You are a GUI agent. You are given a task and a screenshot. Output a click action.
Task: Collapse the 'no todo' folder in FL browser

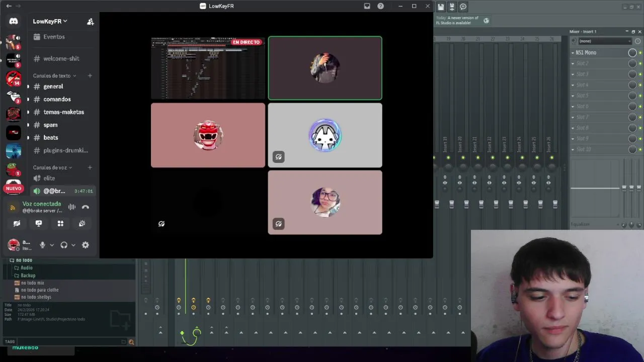[x=21, y=260]
